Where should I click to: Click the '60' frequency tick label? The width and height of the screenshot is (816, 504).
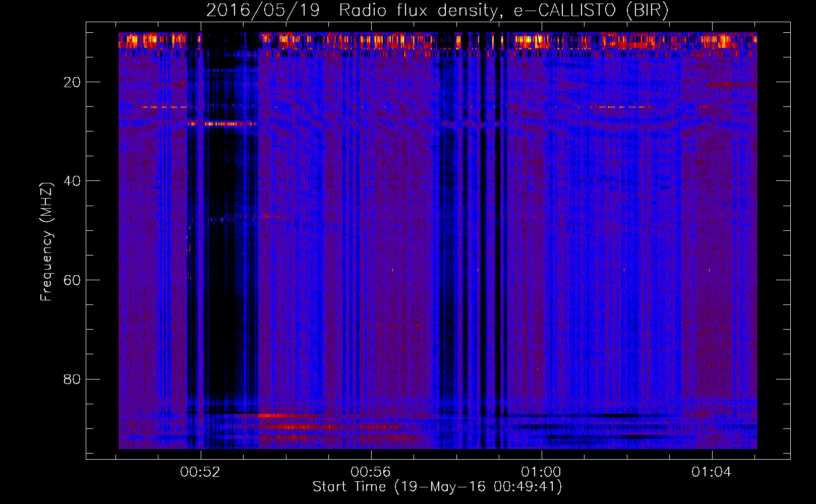72,280
